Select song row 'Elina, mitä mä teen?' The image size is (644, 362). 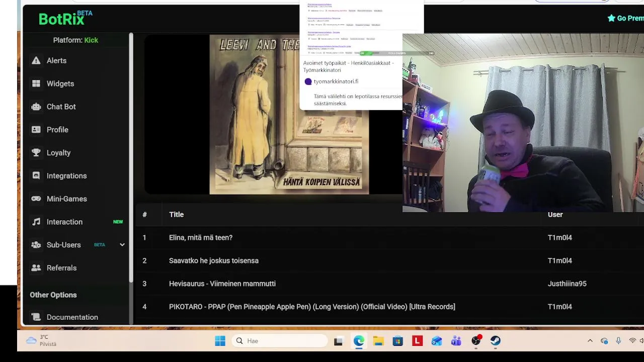tap(201, 237)
